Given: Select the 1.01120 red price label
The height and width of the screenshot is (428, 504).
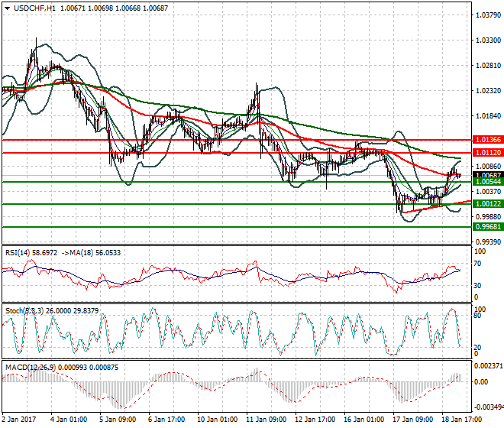Looking at the screenshot, I should [487, 153].
